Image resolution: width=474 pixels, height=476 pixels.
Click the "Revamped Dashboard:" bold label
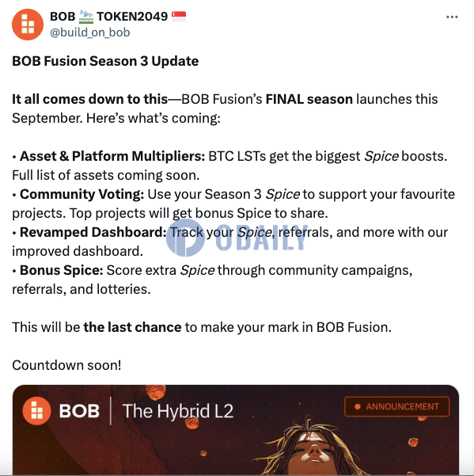(x=93, y=232)
